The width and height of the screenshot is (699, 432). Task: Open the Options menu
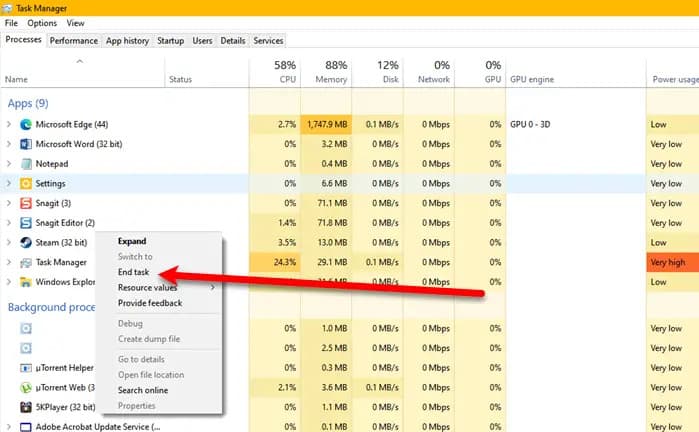(x=42, y=23)
